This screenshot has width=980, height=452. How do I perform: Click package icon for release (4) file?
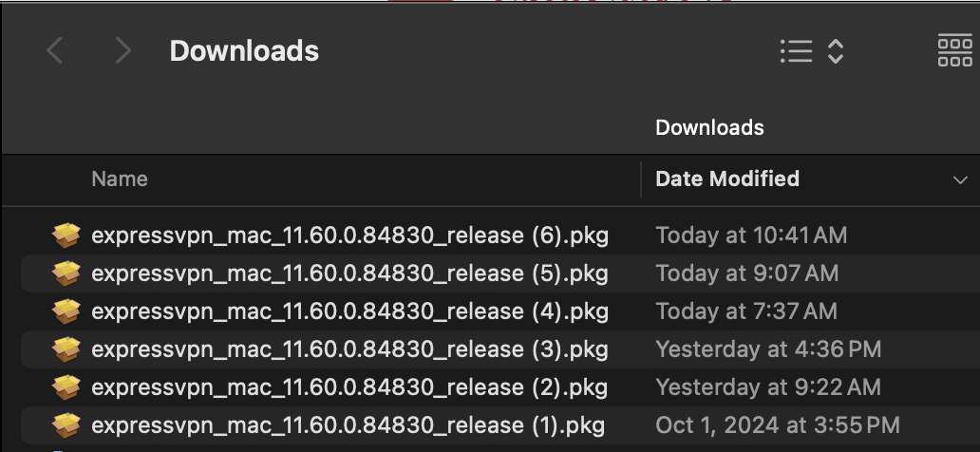point(66,311)
